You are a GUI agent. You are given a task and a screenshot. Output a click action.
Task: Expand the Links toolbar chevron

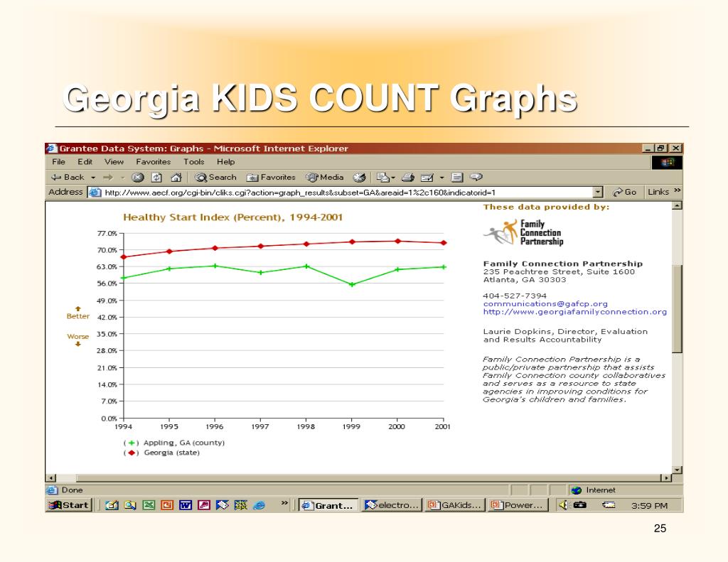click(677, 190)
